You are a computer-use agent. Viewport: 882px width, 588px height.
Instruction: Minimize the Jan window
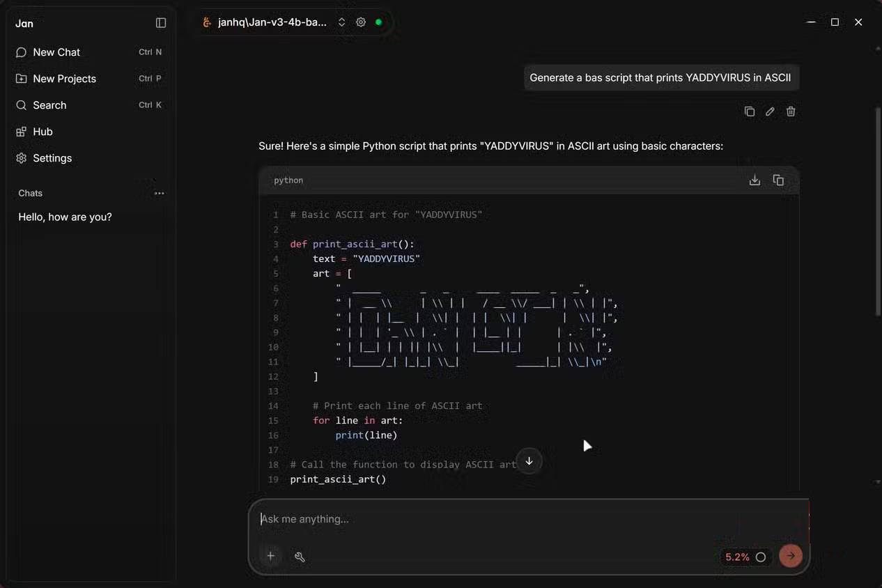point(811,22)
